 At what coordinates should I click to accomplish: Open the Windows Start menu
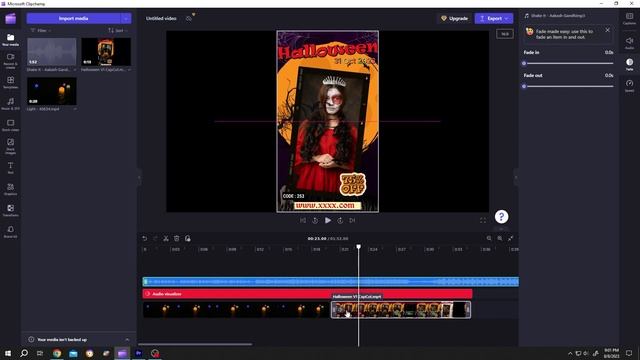click(8, 353)
